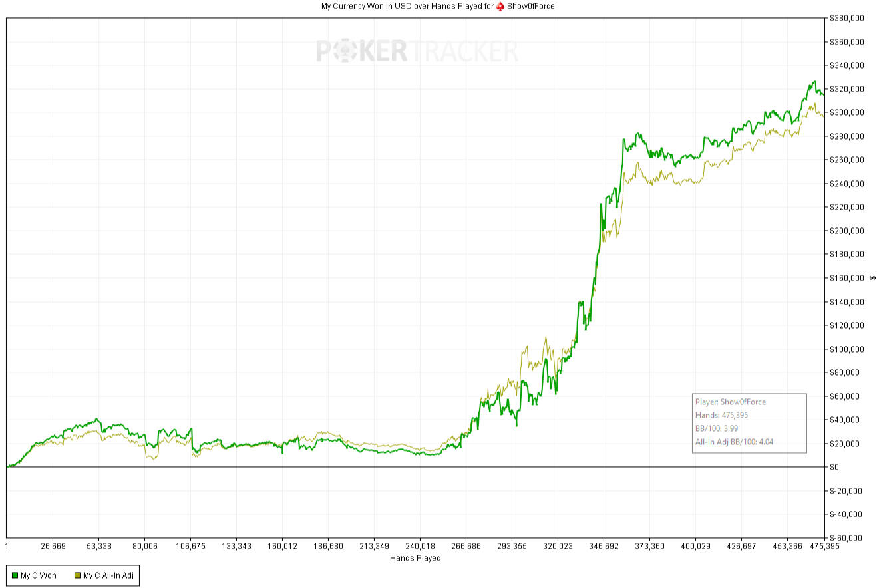Screen dimensions: 877x588
Task: Toggle the stats info box on the chart
Action: click(749, 422)
